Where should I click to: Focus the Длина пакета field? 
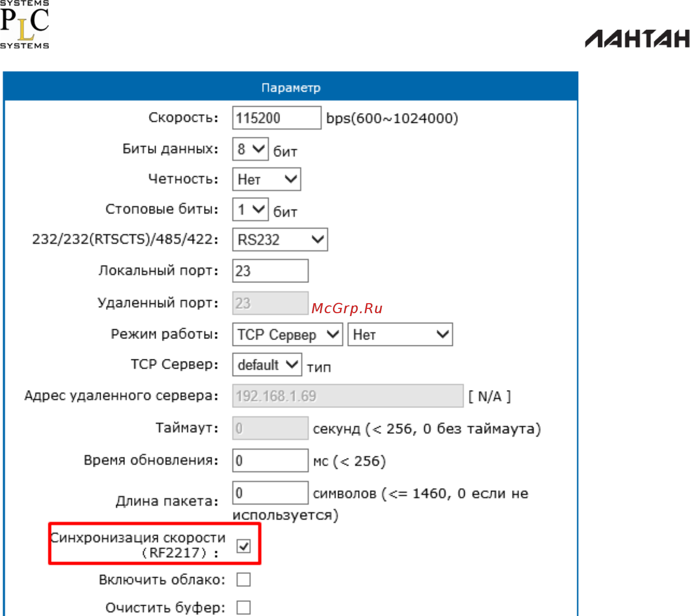point(270,493)
